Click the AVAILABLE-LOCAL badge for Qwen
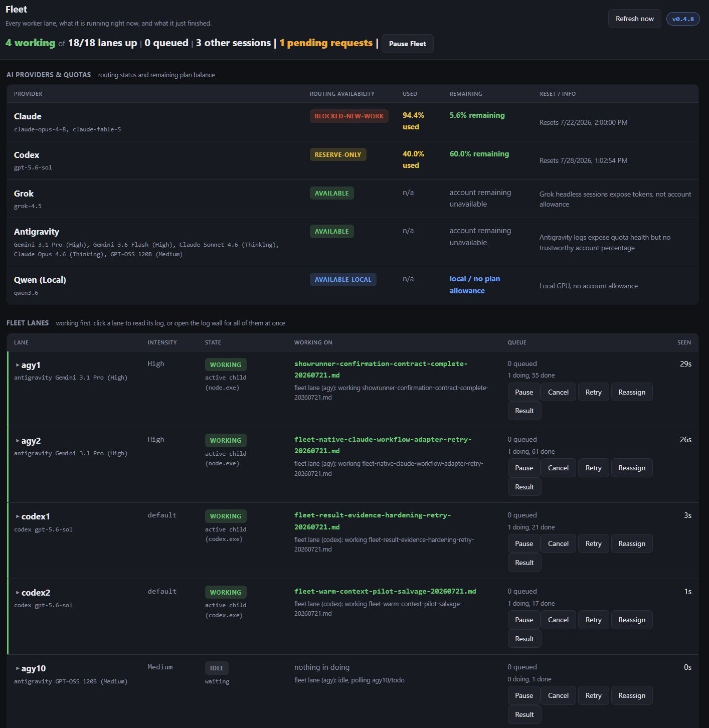Viewport: 709px width, 728px height. 343,279
